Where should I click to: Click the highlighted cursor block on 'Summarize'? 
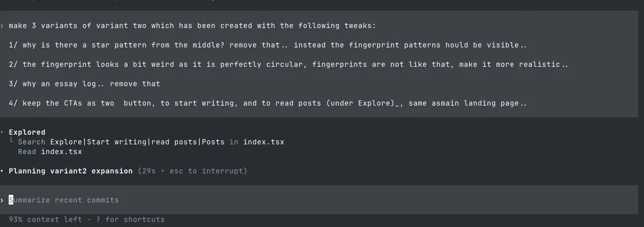(11, 200)
